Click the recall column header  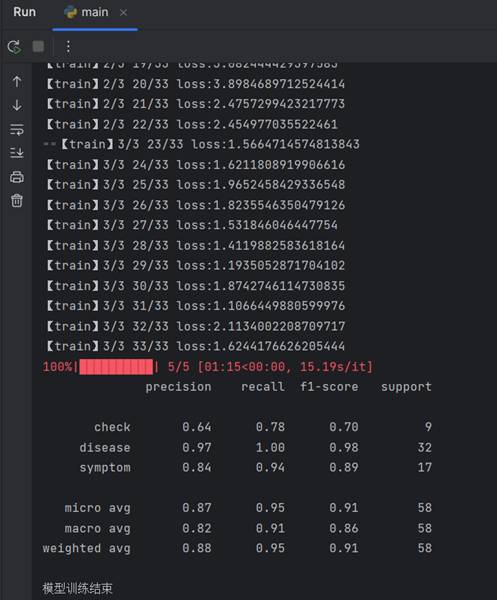[263, 387]
